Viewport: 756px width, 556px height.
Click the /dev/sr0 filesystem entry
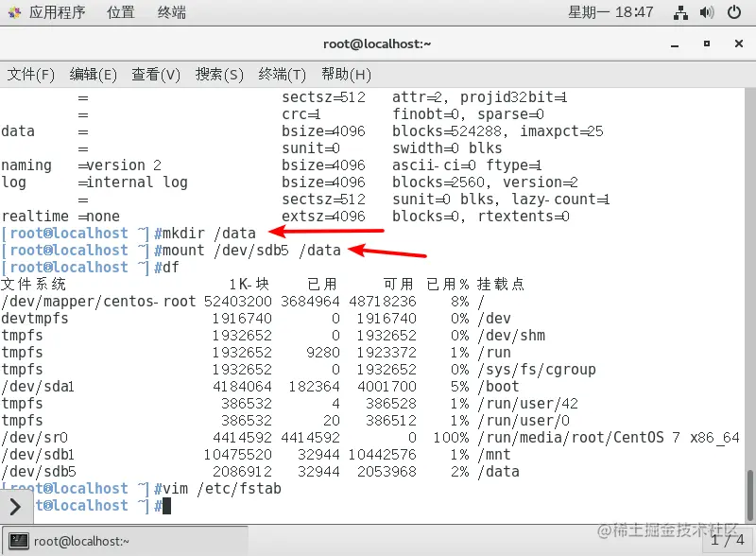[35, 438]
